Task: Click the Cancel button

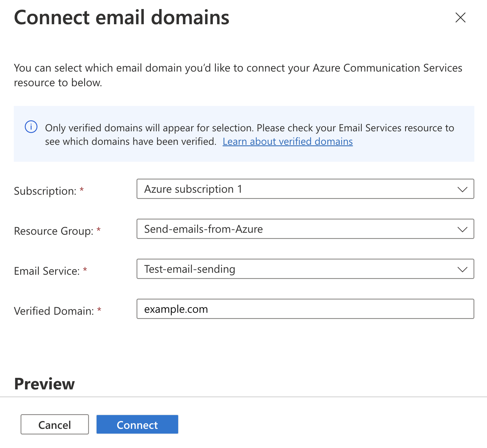Action: pos(55,424)
